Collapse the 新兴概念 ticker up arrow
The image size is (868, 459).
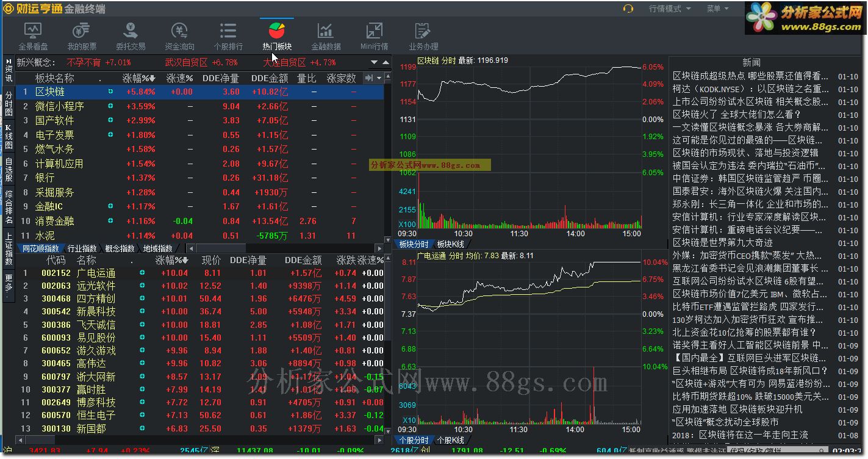pyautogui.click(x=386, y=62)
